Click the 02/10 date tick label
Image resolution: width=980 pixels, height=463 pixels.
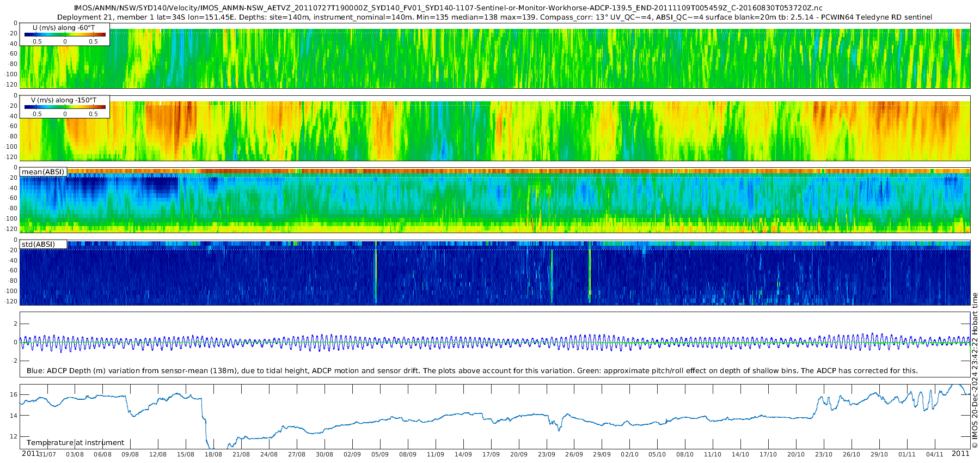(629, 454)
